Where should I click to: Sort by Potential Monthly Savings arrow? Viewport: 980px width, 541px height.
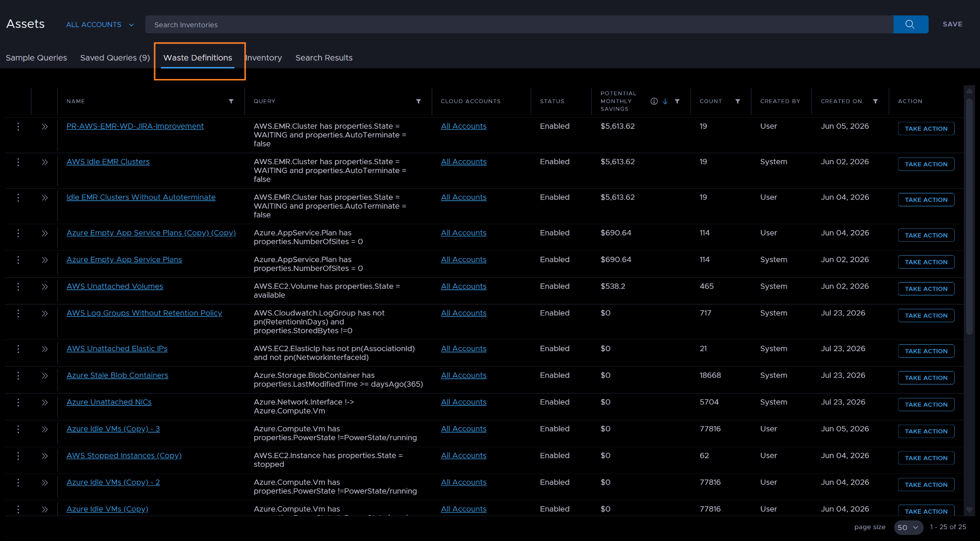point(665,101)
